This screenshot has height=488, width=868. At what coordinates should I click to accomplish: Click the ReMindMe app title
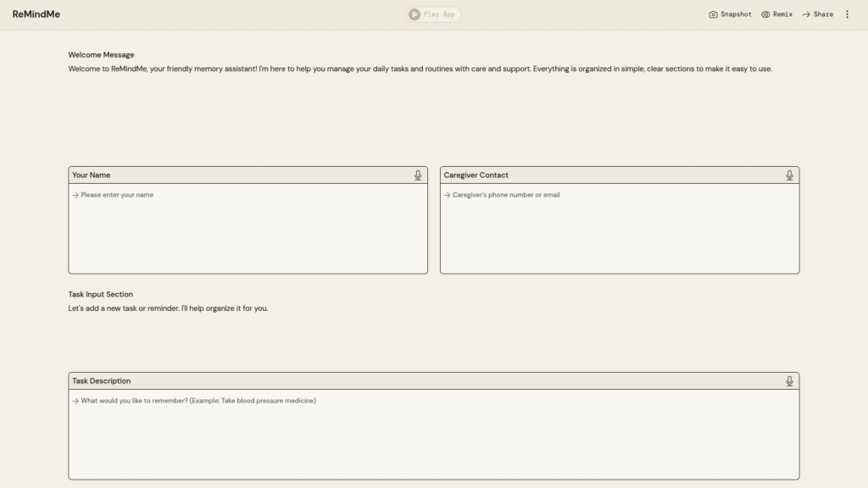[x=36, y=14]
